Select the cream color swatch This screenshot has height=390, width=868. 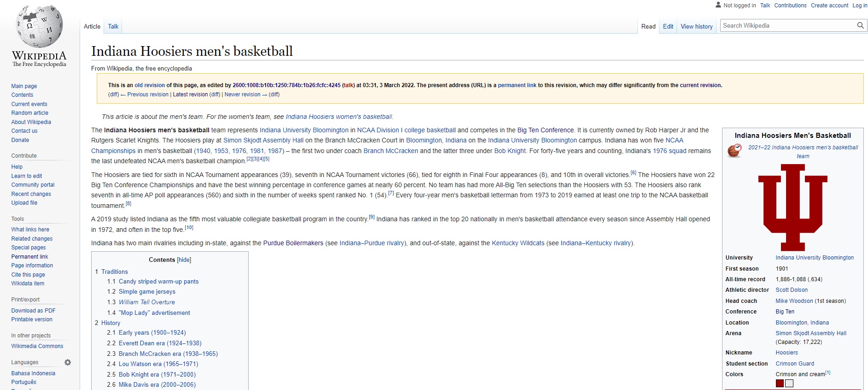coord(789,384)
